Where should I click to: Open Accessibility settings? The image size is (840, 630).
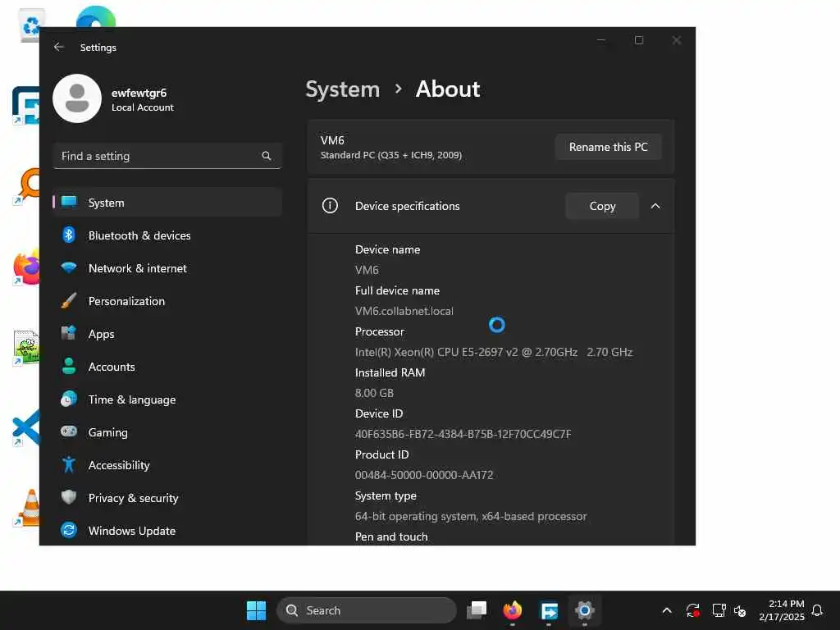pos(167,464)
